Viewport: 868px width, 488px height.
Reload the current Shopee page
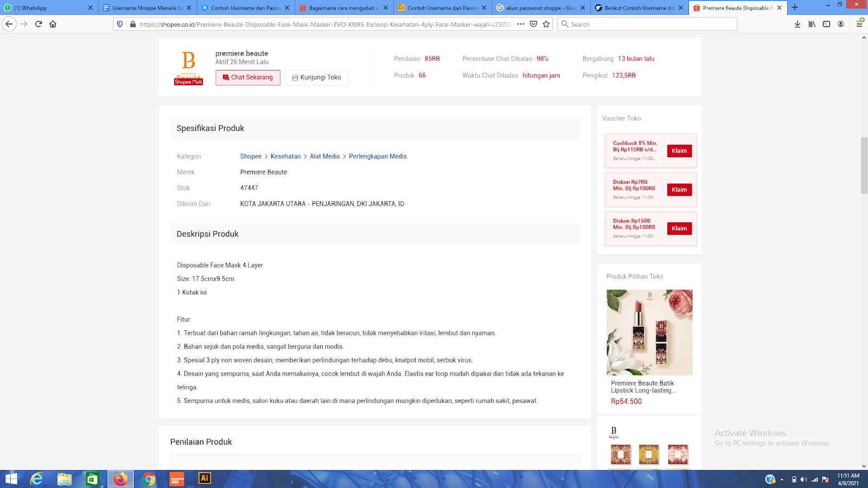click(x=39, y=24)
